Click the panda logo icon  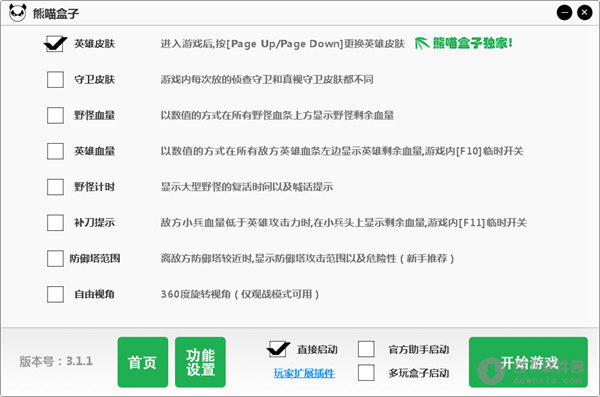coord(18,13)
